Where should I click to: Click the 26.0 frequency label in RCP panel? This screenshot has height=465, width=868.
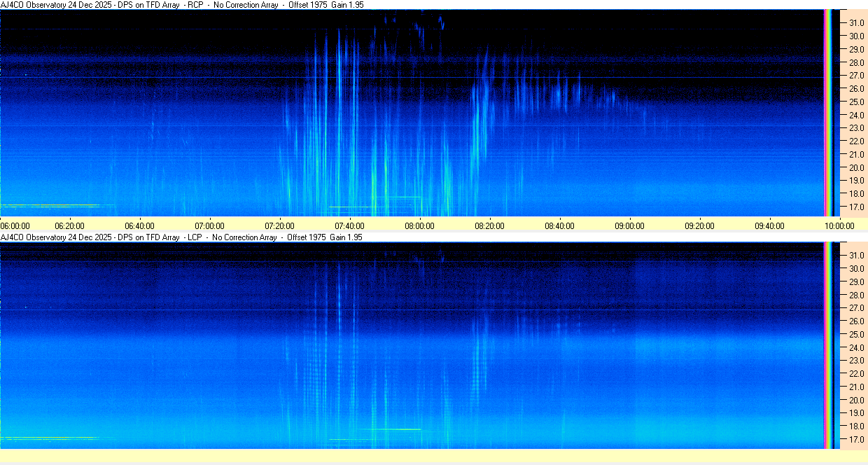point(856,89)
